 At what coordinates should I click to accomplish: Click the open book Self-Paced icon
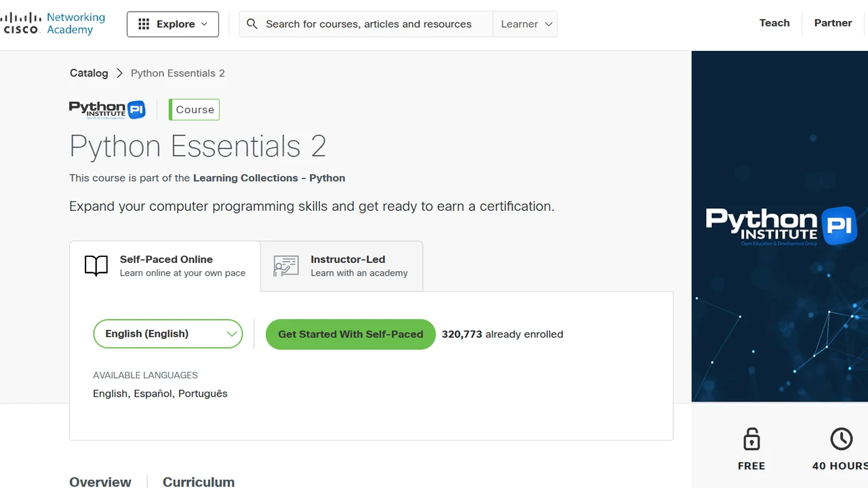tap(96, 266)
